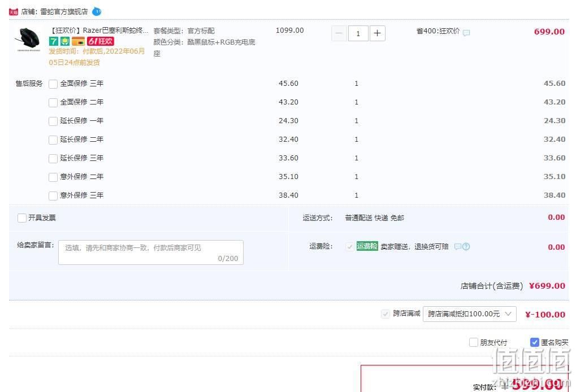Open the Razer巴塞利斯蛇 product title link
The width and height of the screenshot is (576, 392).
tap(99, 30)
